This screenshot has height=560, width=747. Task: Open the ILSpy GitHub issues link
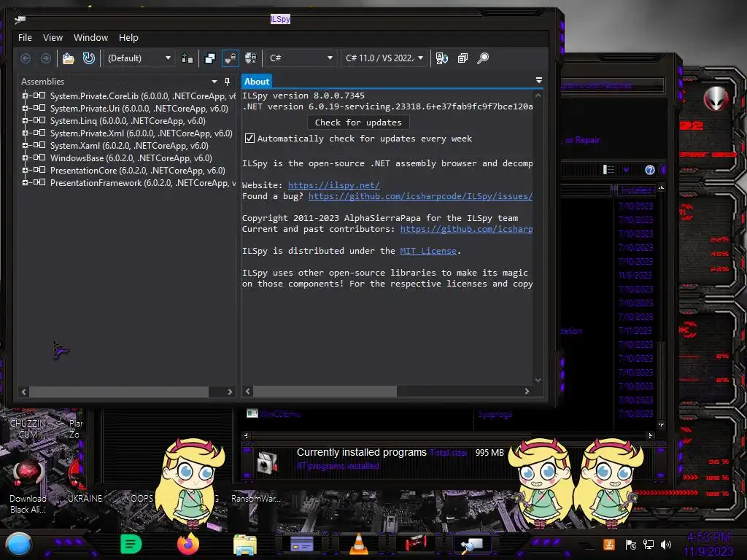(420, 196)
